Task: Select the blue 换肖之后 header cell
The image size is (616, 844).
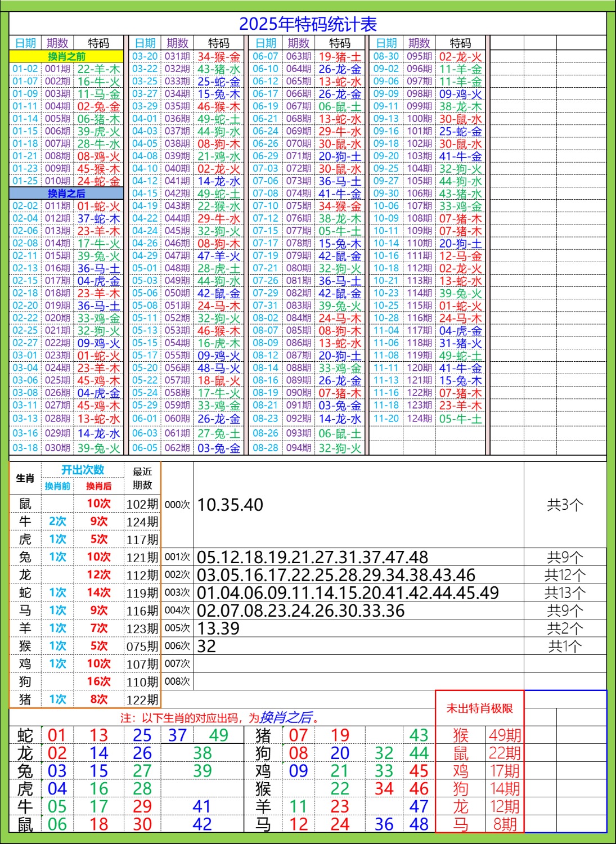Action: pyautogui.click(x=66, y=194)
